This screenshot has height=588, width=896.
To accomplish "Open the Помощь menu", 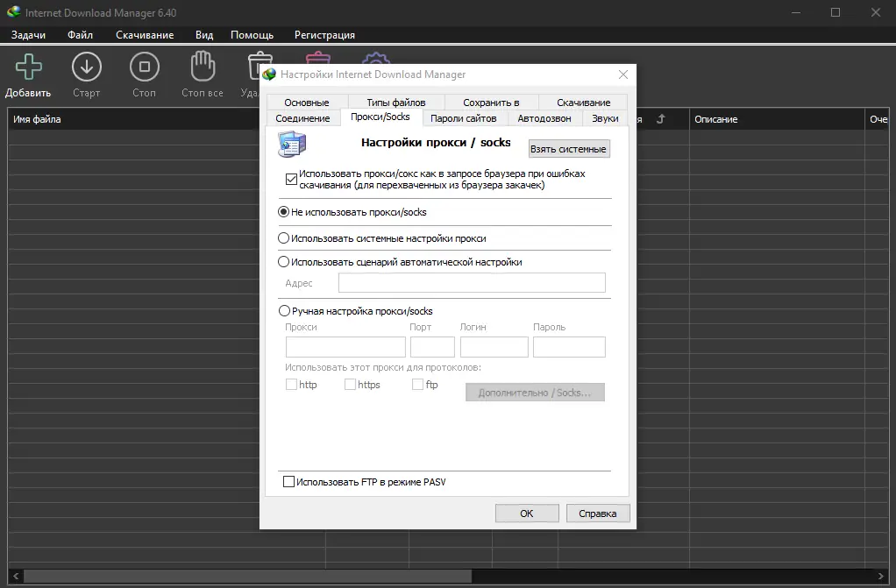I will click(x=252, y=35).
